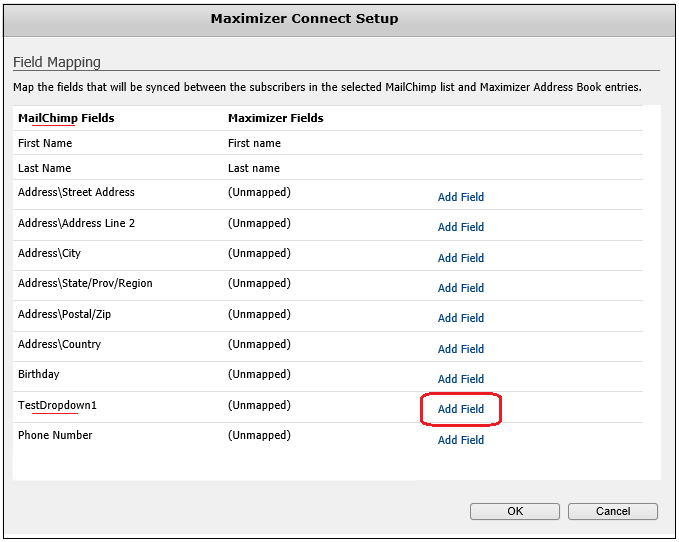Select the MailChimp 'First Name' field
Viewport: 679px width, 542px height.
coord(45,143)
